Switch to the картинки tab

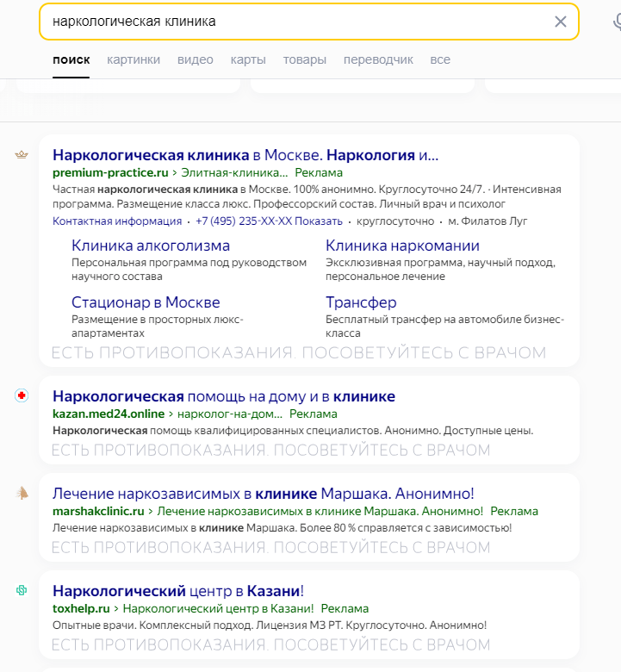(x=134, y=59)
